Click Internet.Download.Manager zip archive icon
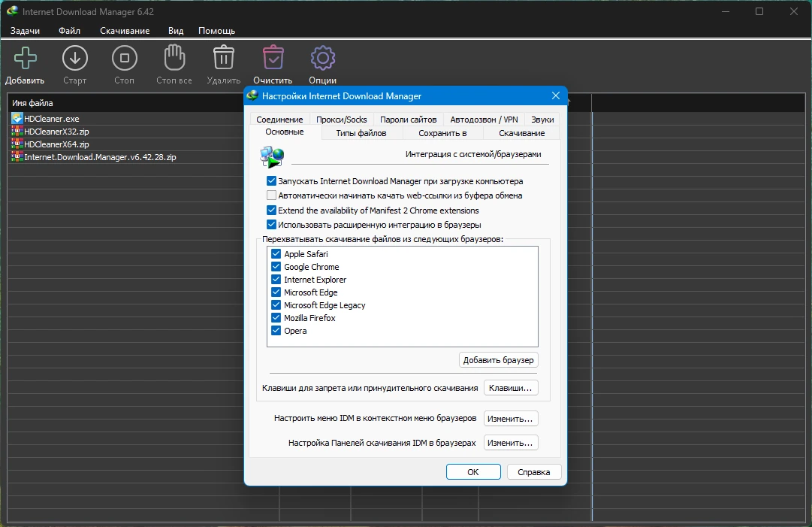The image size is (812, 527). point(17,156)
